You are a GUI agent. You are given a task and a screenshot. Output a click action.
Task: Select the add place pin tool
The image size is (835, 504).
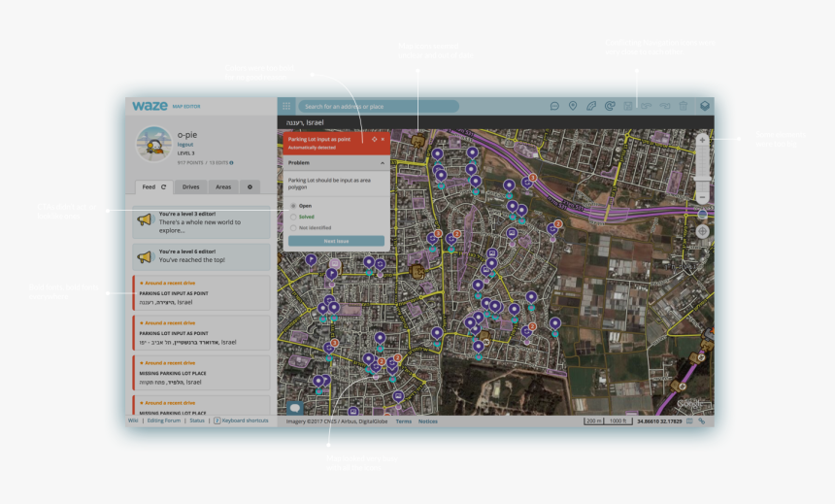573,106
